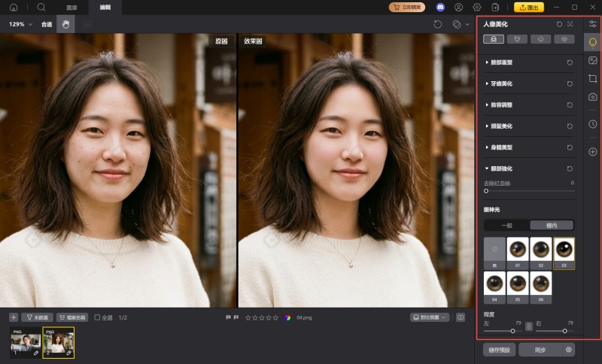This screenshot has width=602, height=364.
Task: Click the 立即購買 buy now button
Action: pos(407,8)
